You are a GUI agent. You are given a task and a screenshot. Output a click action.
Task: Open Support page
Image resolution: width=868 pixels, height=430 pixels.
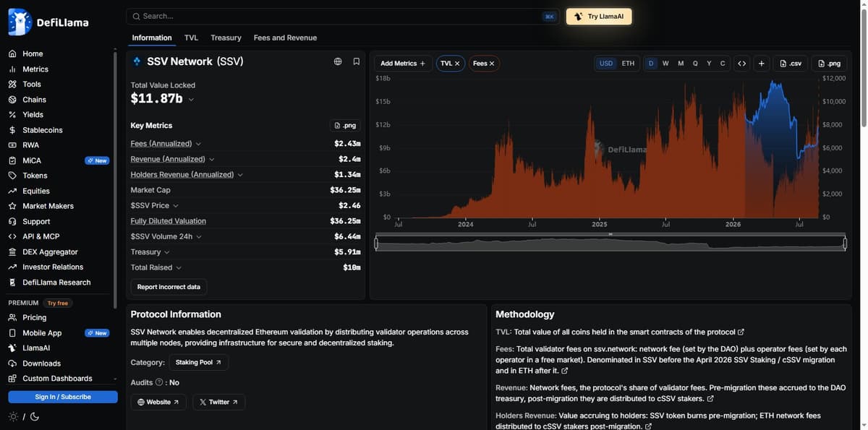36,222
